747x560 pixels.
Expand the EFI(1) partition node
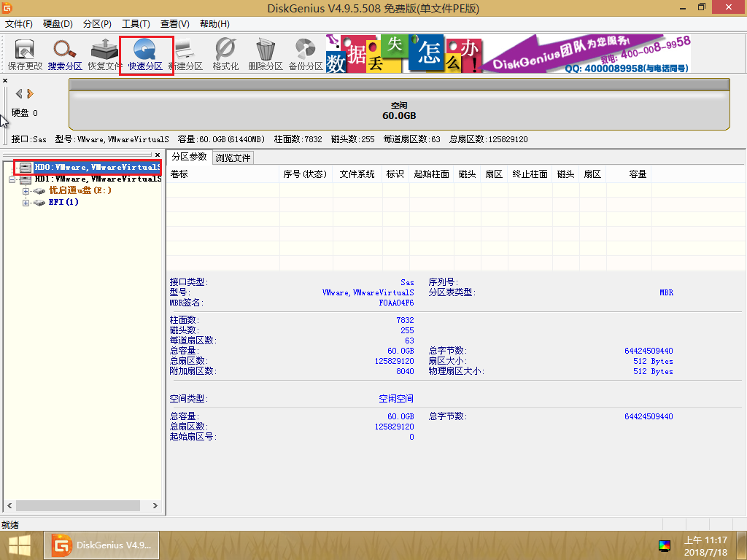tap(26, 203)
